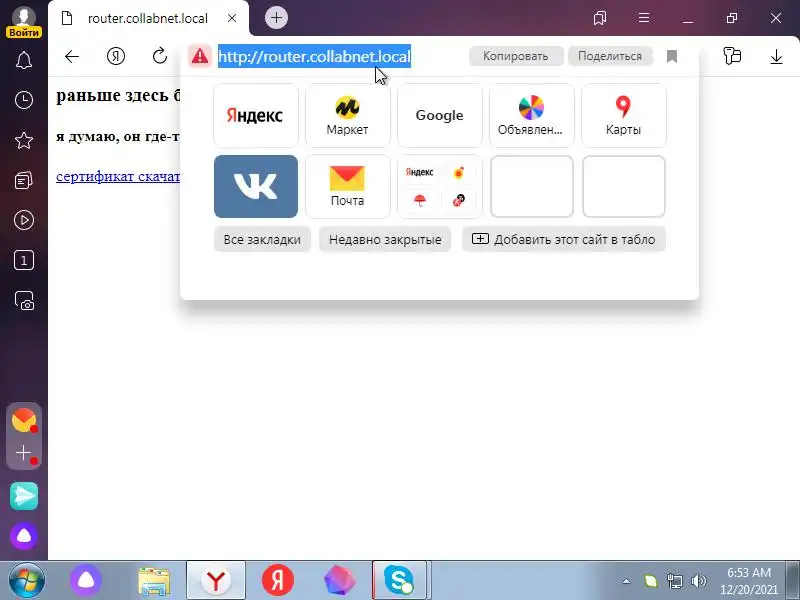The height and width of the screenshot is (600, 800).
Task: Open the Yandex services folder tile
Action: [x=439, y=186]
